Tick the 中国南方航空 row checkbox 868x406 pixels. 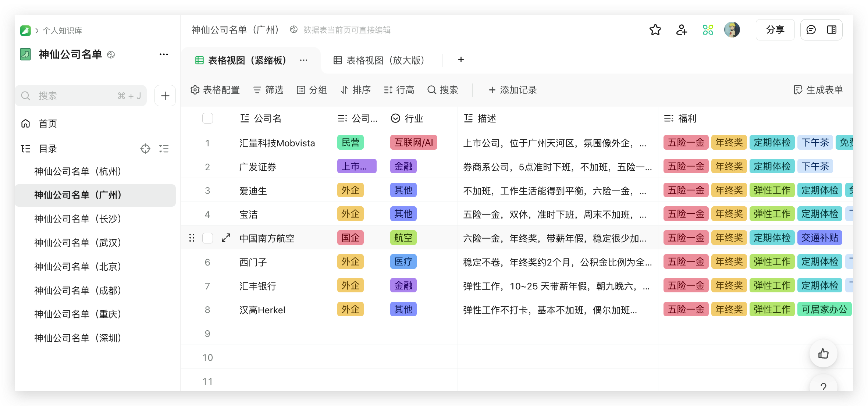tap(207, 238)
